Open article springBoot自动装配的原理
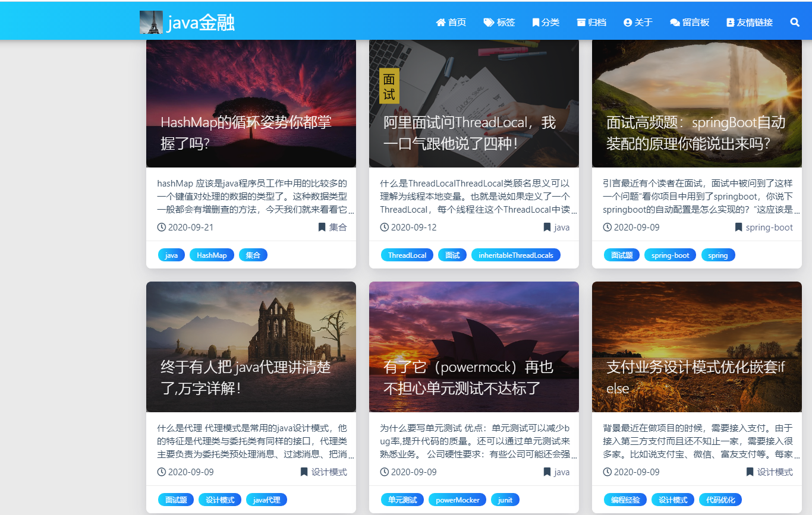This screenshot has width=812, height=515. 695,133
